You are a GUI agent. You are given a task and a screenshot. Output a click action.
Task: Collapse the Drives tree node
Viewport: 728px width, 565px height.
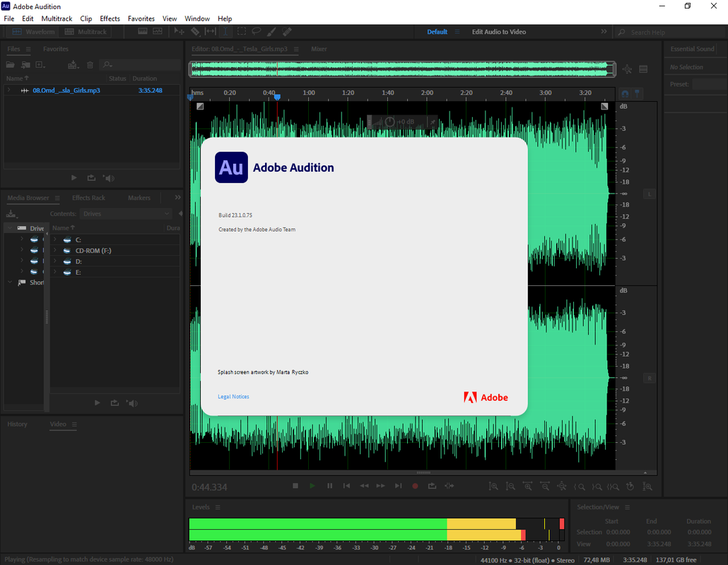9,228
